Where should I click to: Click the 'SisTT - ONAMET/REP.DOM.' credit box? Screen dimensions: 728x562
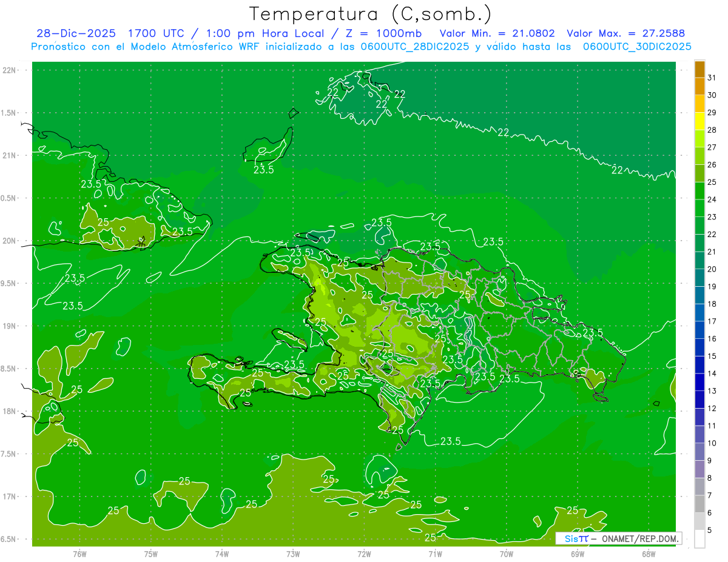click(619, 538)
